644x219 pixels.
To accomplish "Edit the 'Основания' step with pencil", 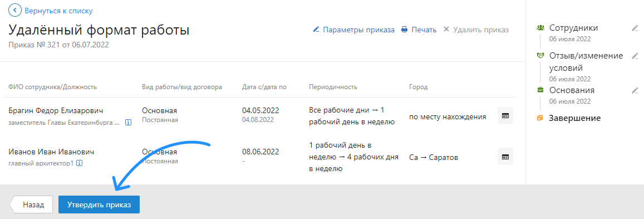I will [x=635, y=90].
